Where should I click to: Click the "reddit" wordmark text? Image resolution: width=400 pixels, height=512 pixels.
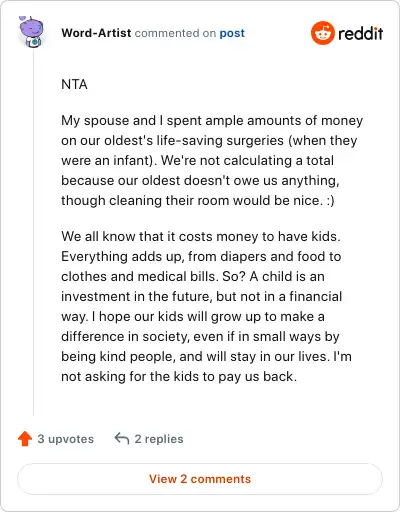coord(361,33)
